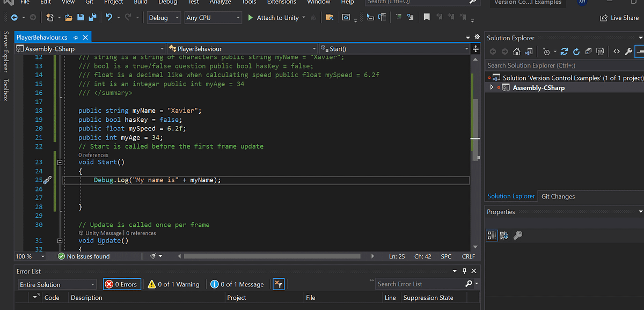Click Alphabetical sort icon in Properties panel
644x310 pixels.
point(504,235)
